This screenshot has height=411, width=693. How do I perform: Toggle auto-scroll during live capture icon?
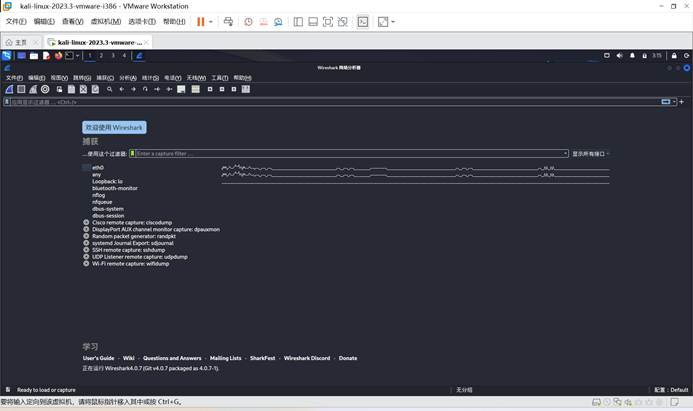click(181, 89)
